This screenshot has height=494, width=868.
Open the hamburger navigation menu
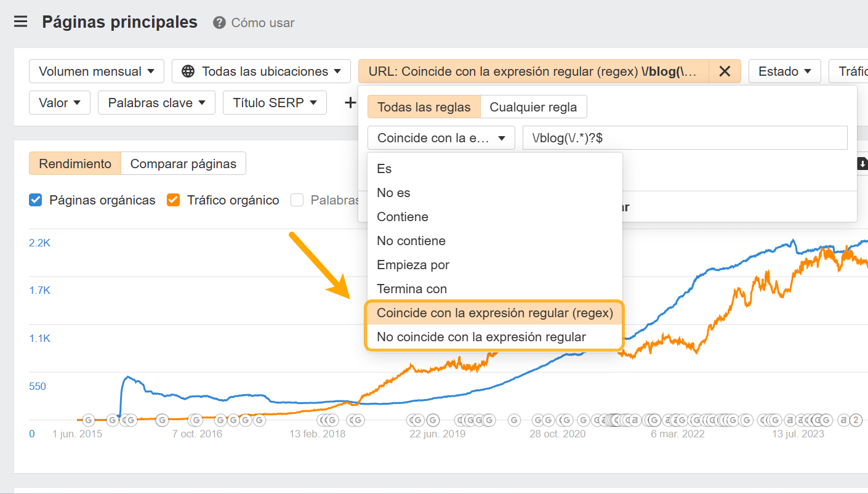click(x=20, y=21)
